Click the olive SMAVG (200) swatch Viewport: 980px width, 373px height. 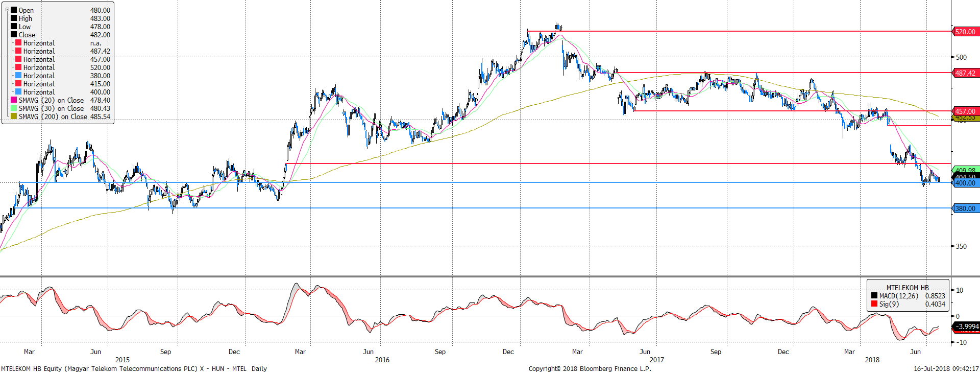[14, 116]
